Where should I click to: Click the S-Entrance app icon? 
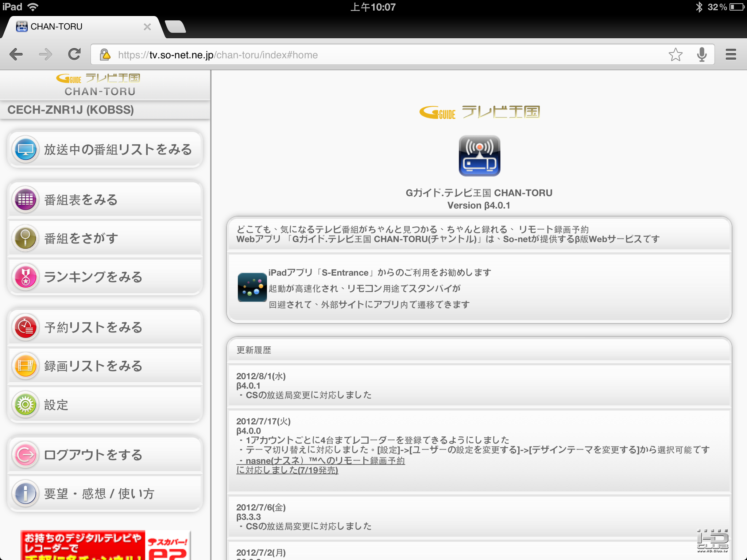coord(252,287)
